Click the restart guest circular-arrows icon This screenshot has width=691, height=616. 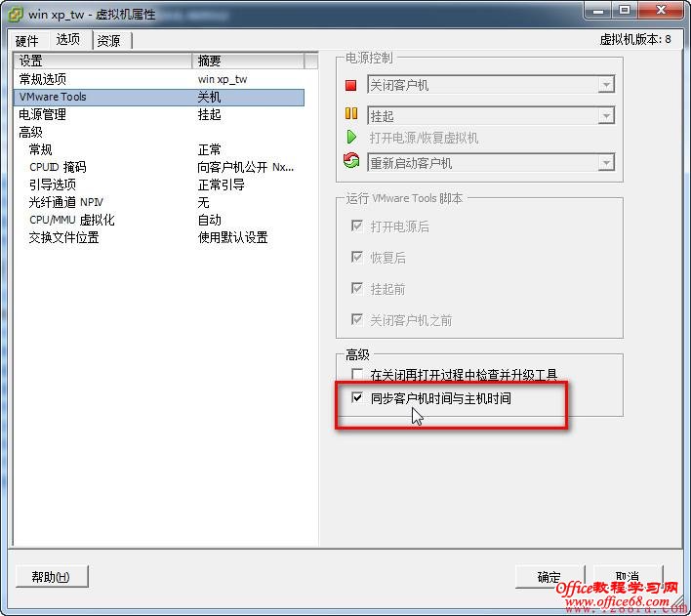351,160
